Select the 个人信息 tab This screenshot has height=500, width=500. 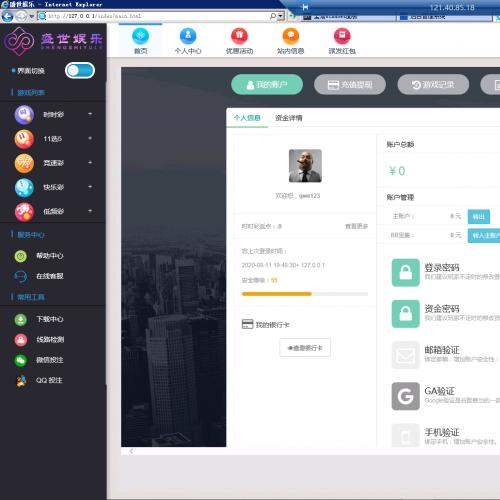pos(247,118)
